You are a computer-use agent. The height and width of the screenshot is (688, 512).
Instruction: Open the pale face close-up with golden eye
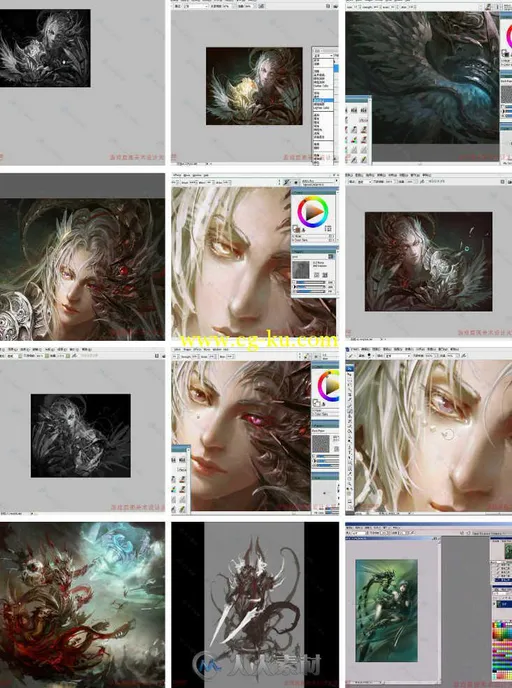pos(254,257)
